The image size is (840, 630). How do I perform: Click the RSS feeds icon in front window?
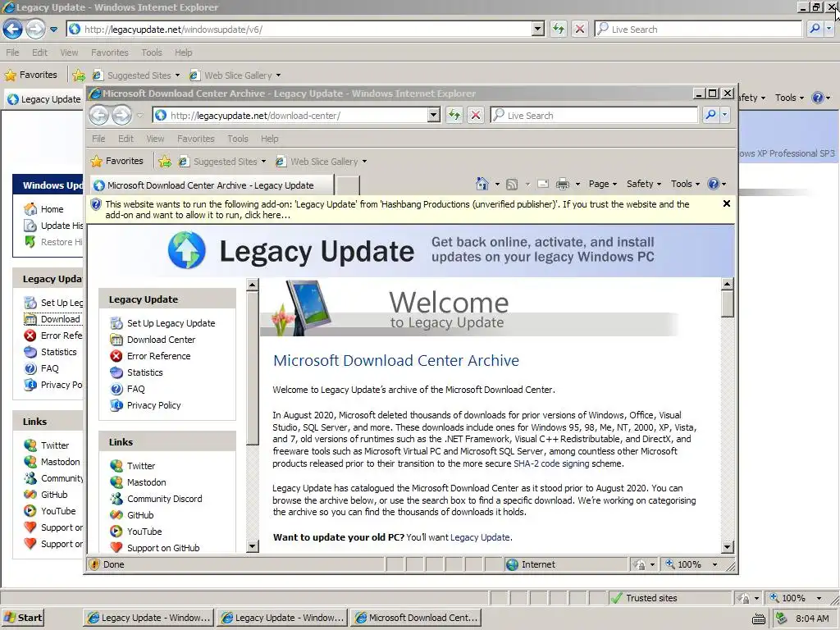point(512,185)
